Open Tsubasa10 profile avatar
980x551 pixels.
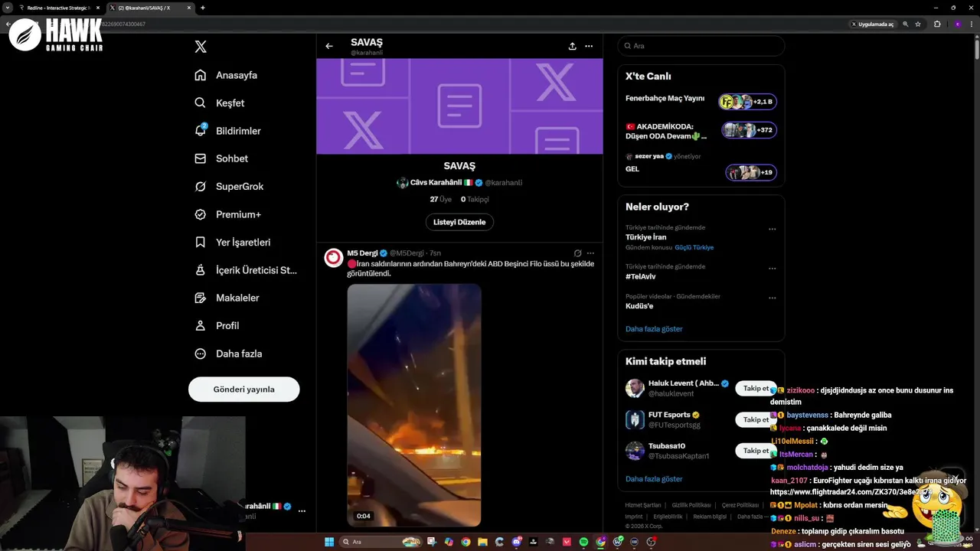635,451
